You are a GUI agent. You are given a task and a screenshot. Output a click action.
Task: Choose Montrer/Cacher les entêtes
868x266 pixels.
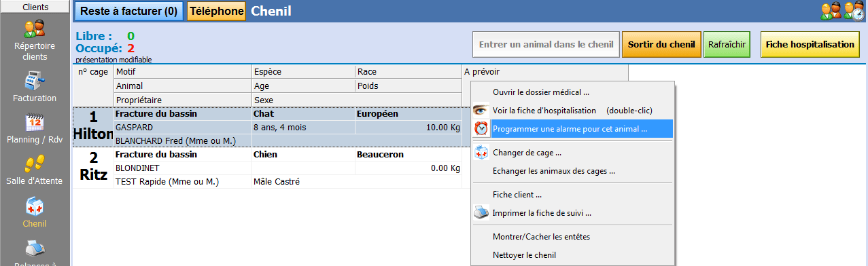pos(572,237)
